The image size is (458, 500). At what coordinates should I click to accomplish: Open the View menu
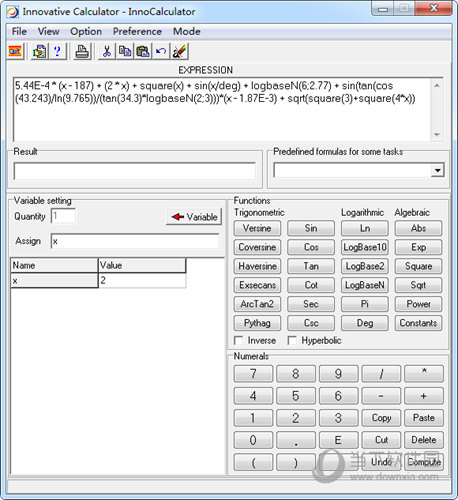coord(49,31)
